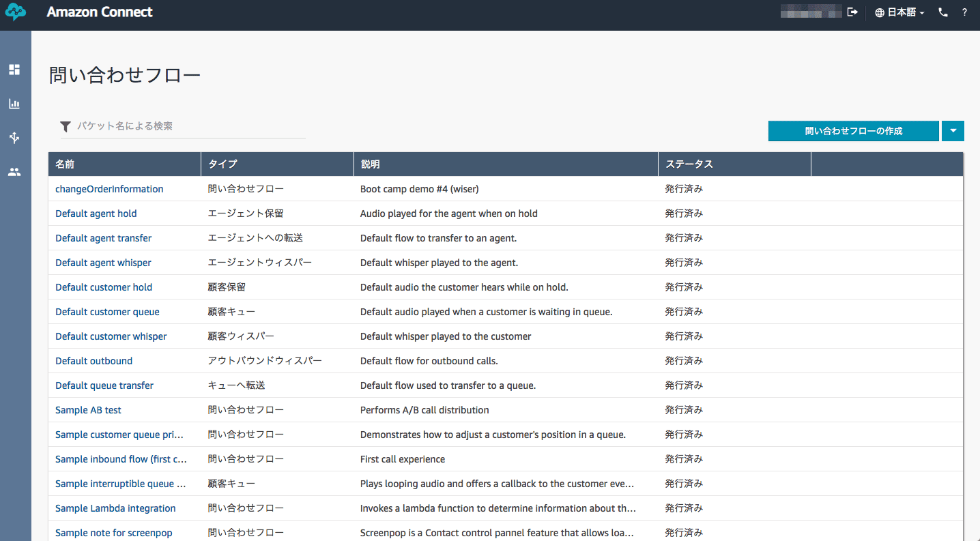Click 'Default flow to transfer to an agent.'

439,238
